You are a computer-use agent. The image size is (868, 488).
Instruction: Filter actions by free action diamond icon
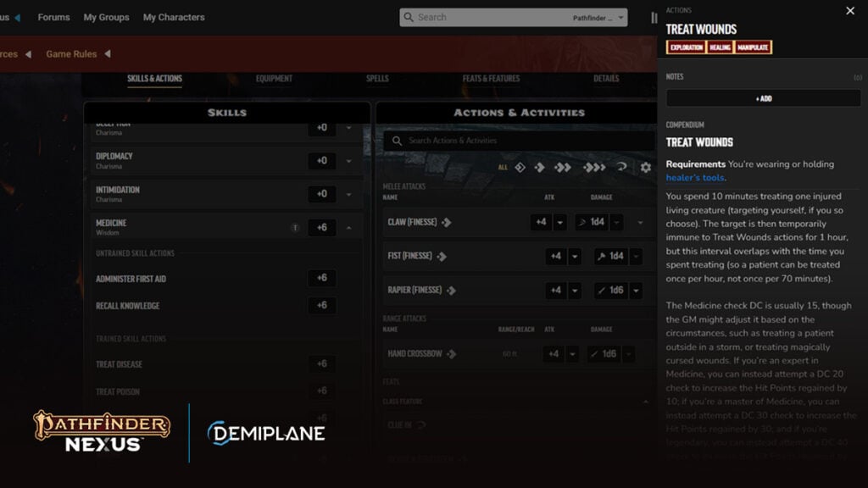coord(520,167)
